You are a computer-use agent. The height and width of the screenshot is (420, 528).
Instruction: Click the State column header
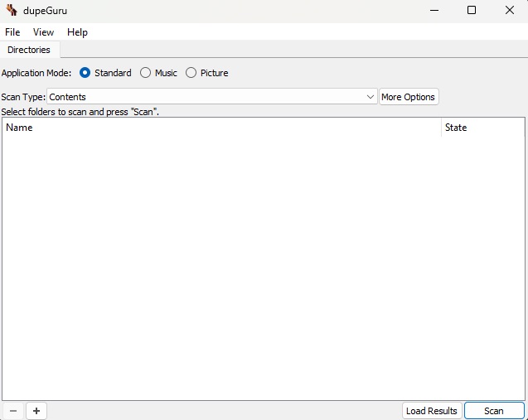tap(483, 128)
